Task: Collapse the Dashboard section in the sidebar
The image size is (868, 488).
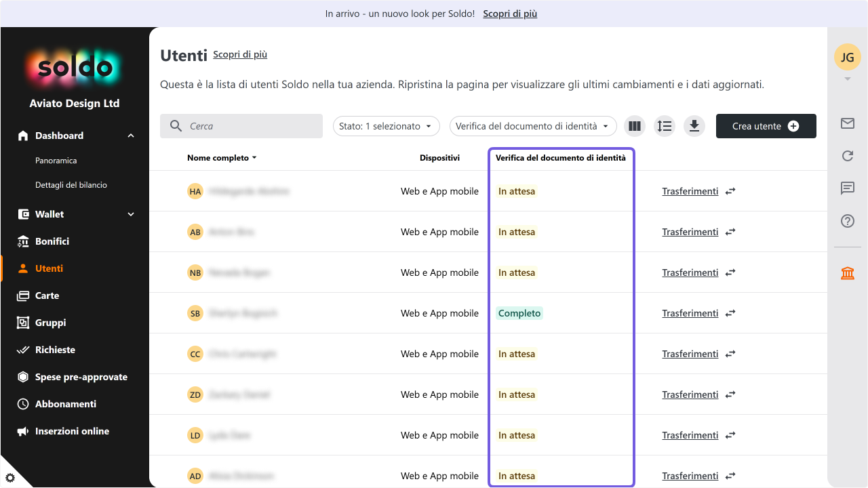Action: [x=131, y=136]
